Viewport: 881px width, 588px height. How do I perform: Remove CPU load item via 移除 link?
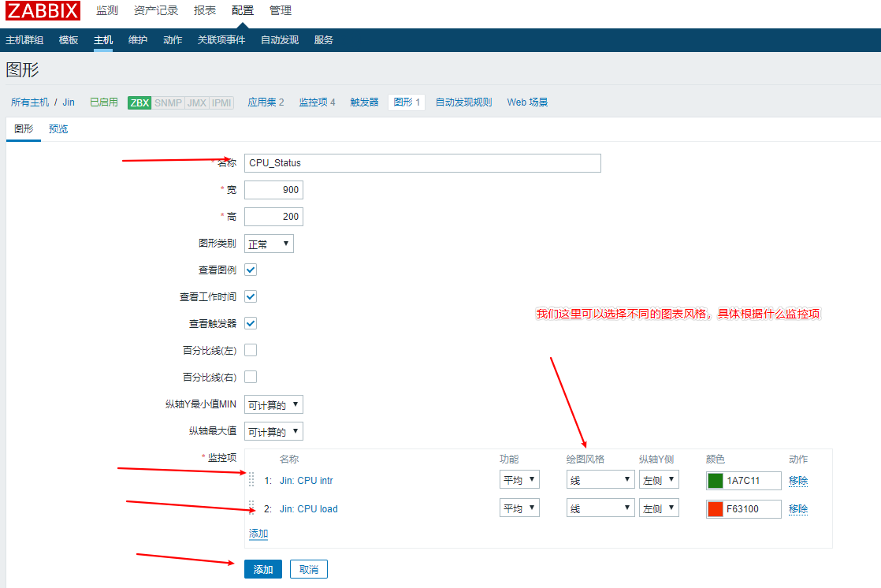[x=798, y=508]
